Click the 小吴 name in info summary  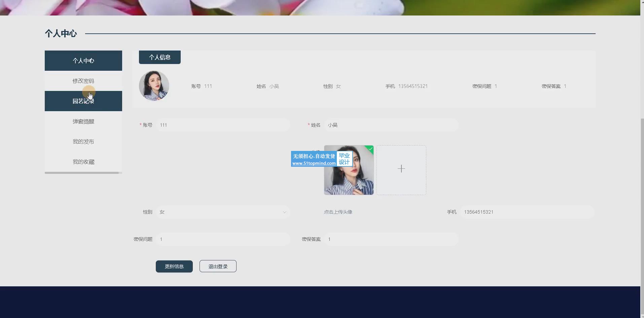[x=274, y=86]
